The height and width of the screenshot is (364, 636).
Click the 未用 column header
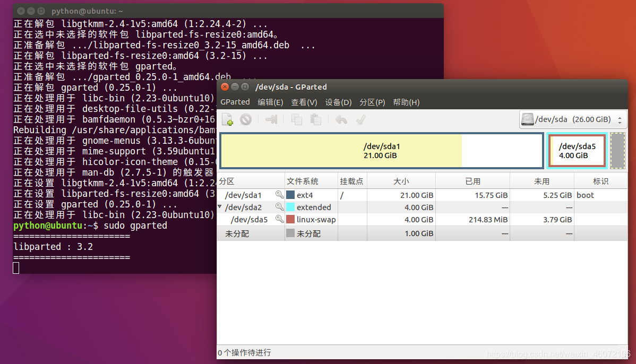[x=542, y=181]
